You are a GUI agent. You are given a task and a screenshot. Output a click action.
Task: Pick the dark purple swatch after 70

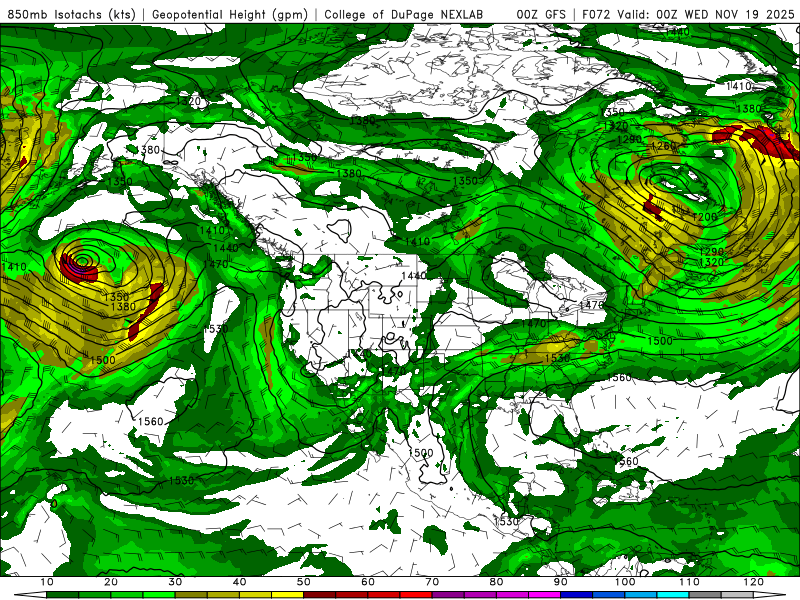[x=448, y=595]
